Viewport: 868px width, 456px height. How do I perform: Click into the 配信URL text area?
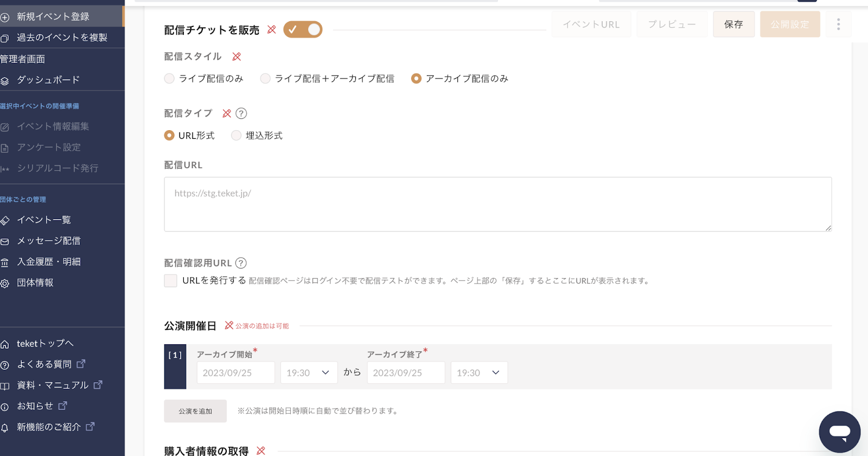498,204
